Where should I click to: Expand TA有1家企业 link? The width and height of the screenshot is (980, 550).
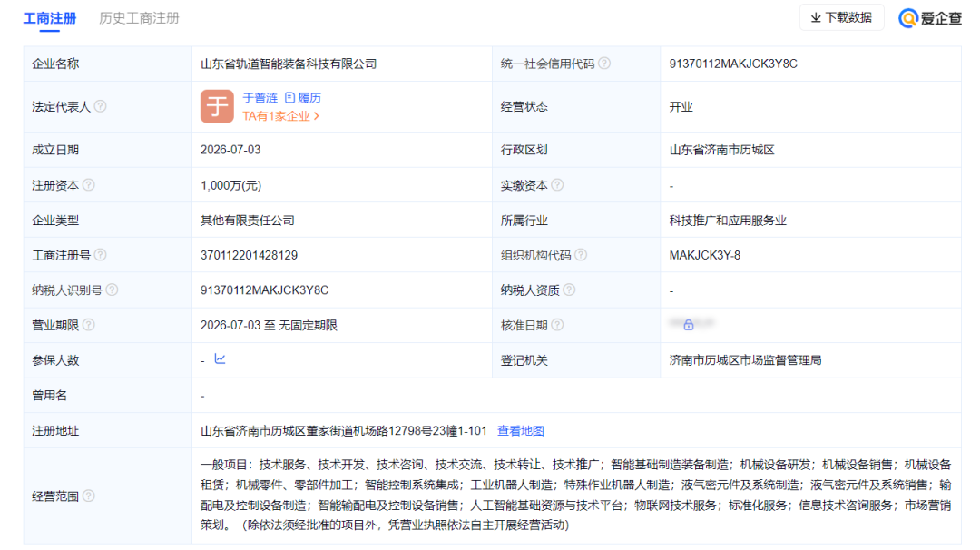[x=280, y=115]
